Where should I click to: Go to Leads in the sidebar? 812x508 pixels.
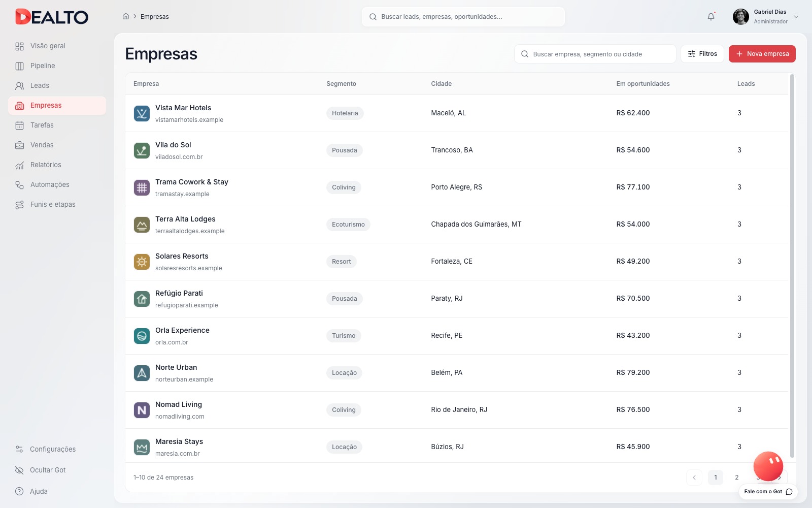click(57, 86)
